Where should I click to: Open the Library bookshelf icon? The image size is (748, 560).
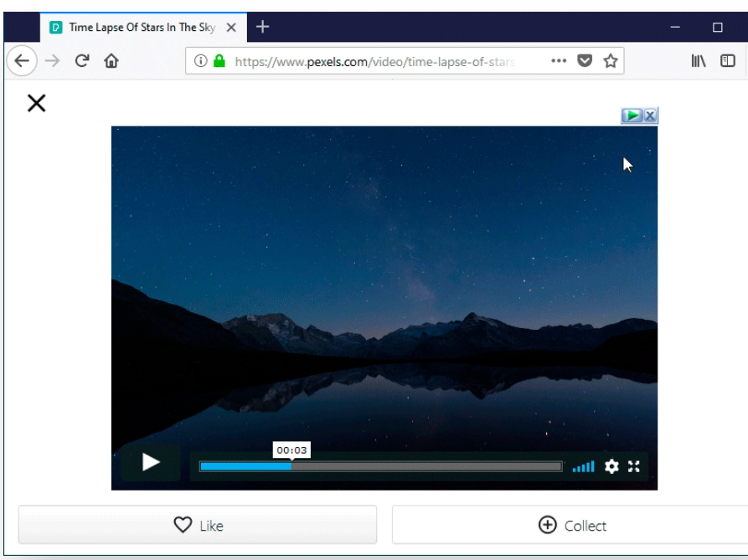[x=699, y=61]
